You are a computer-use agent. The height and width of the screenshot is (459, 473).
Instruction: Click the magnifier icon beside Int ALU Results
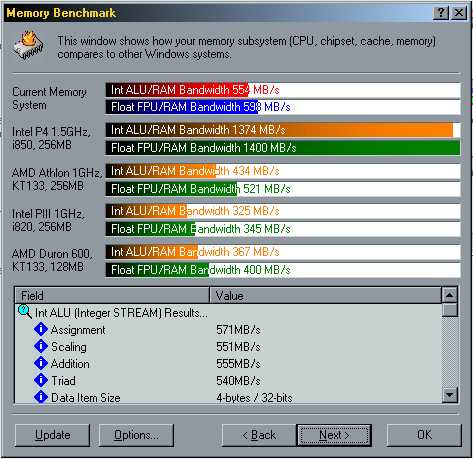(25, 312)
